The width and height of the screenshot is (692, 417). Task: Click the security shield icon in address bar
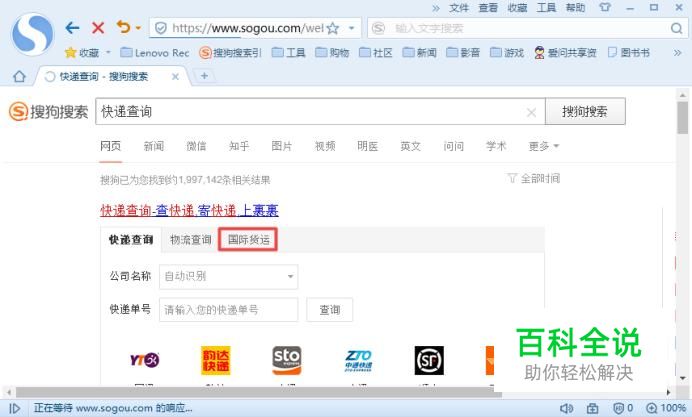pyautogui.click(x=161, y=29)
